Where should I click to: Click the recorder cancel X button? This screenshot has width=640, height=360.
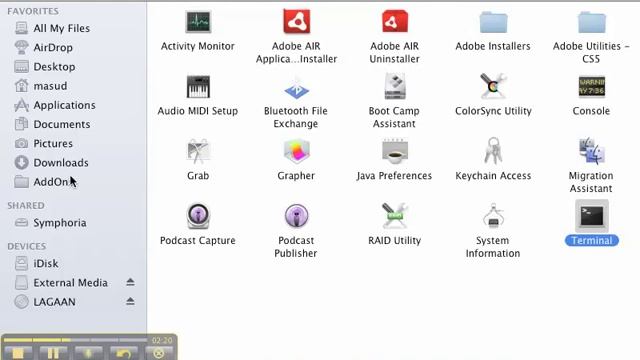pos(158,353)
